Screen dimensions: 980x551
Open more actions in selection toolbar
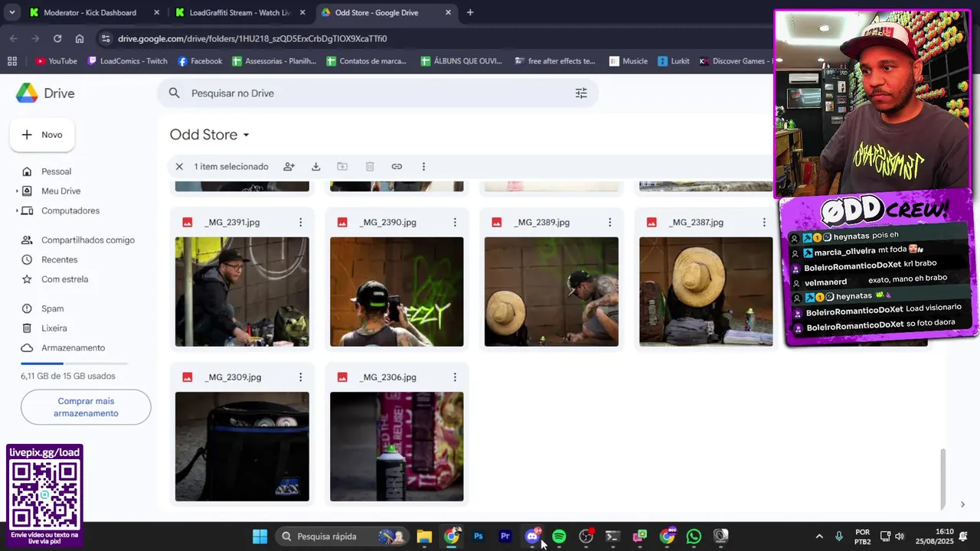coord(423,166)
